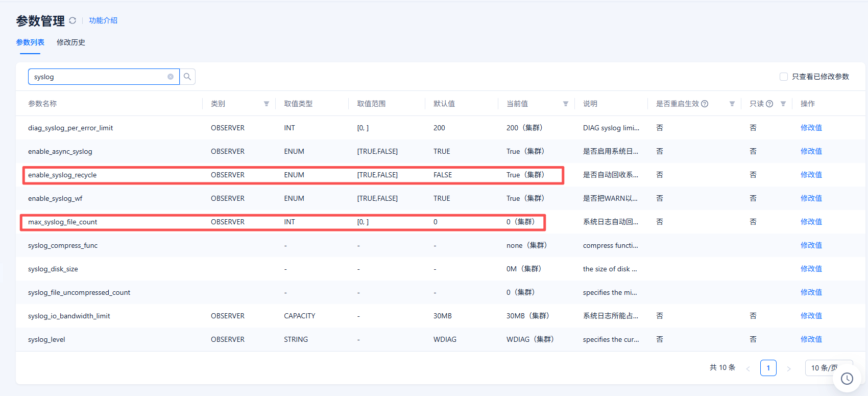This screenshot has width=868, height=396.
Task: Select page 1 in pagination
Action: pyautogui.click(x=768, y=368)
